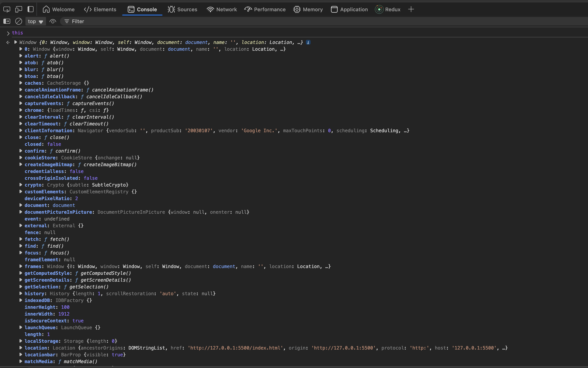Click the 'crossOriginIsolated: false' property
The height and width of the screenshot is (368, 588).
(x=61, y=178)
